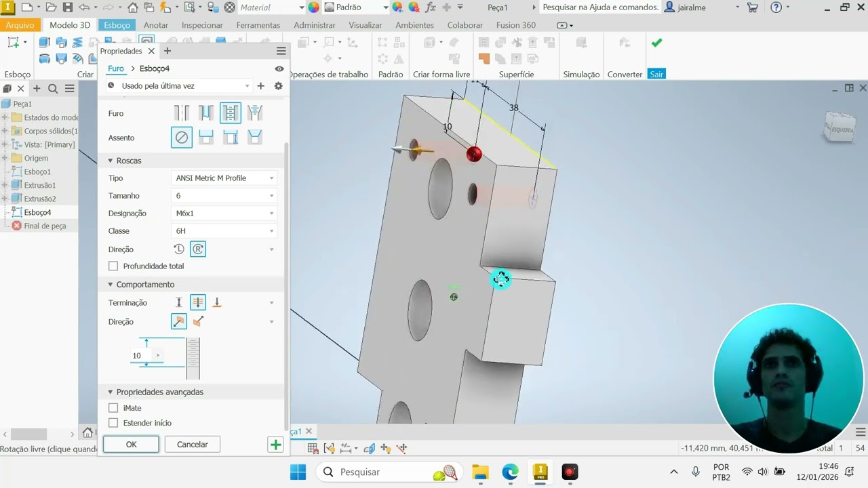Open the Classe dropdown
The image size is (868, 488).
click(224, 231)
